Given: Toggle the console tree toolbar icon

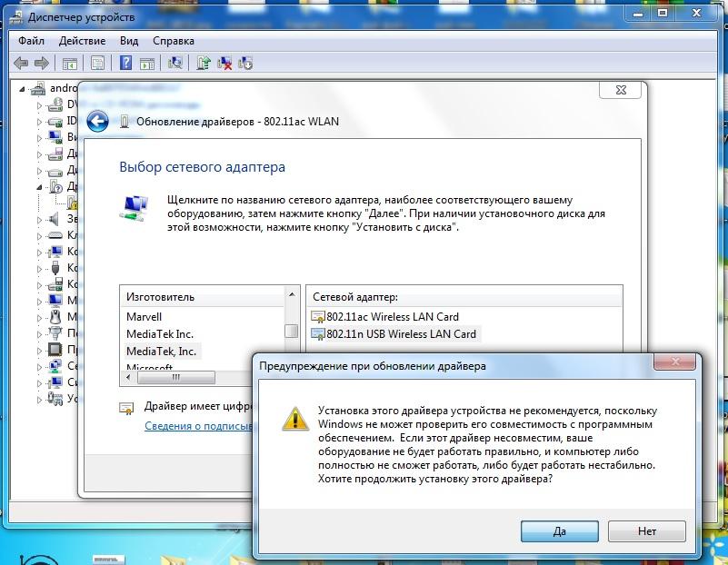Looking at the screenshot, I should pyautogui.click(x=70, y=63).
